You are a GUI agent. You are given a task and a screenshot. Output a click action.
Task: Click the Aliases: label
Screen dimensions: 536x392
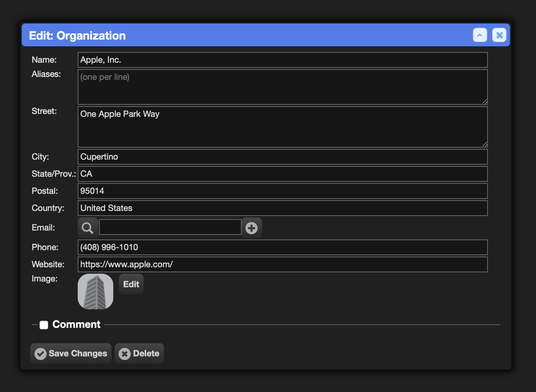pyautogui.click(x=46, y=74)
